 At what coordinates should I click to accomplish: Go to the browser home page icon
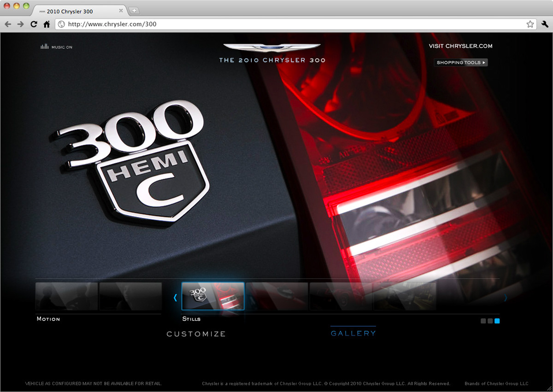[x=47, y=24]
